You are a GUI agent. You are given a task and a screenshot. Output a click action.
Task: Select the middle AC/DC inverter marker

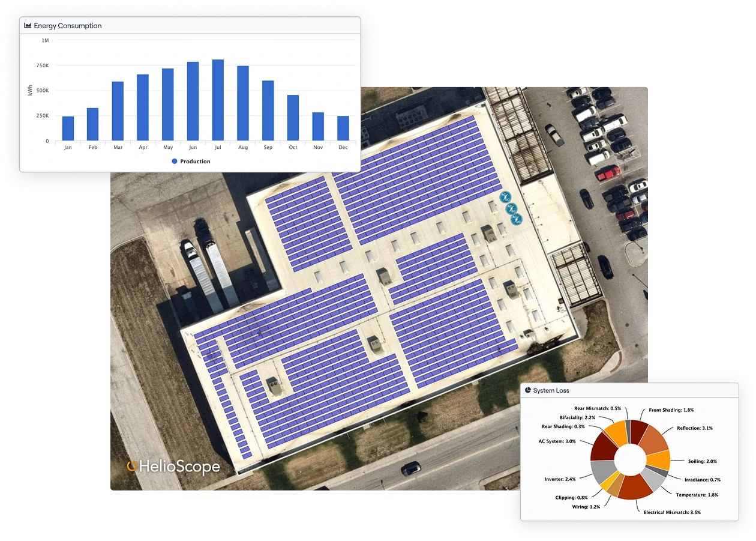coord(511,209)
